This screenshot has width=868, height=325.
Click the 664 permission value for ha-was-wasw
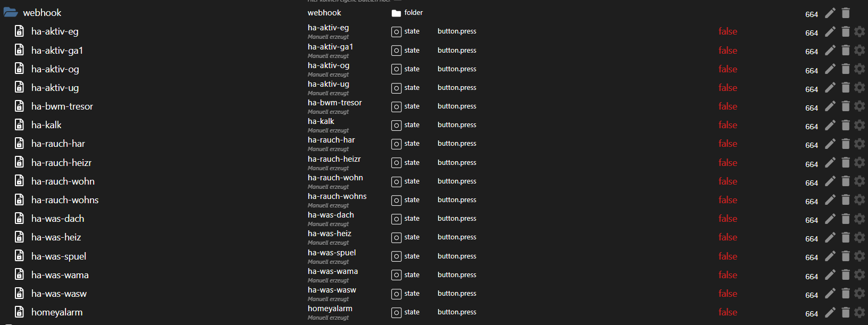click(x=811, y=295)
